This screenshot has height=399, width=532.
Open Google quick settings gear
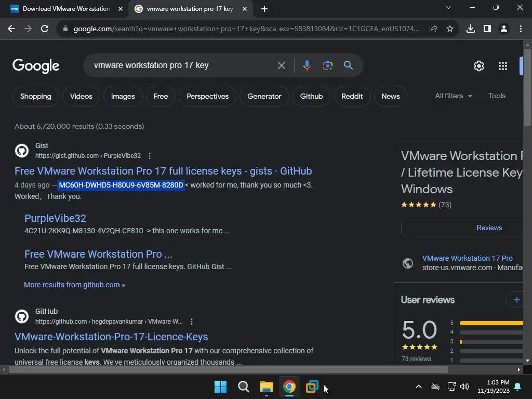click(x=479, y=66)
